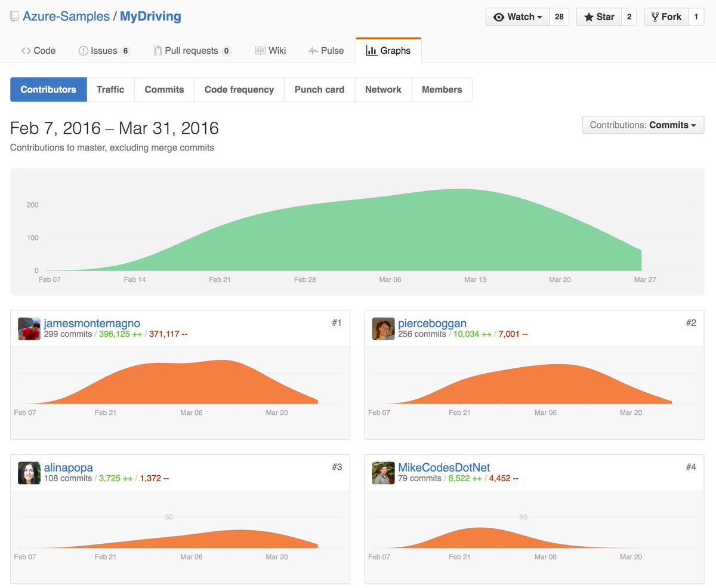Open jamesmontemagno's avatar image

[29, 328]
